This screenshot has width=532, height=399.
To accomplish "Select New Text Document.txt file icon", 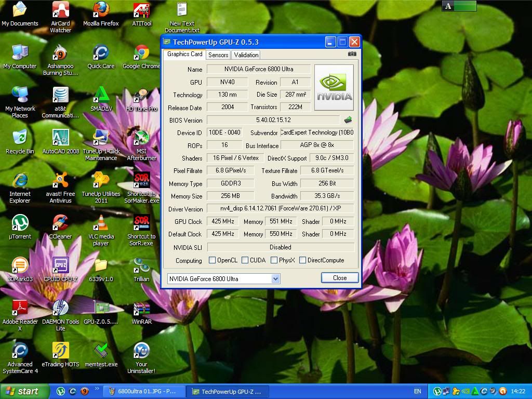I will coord(182,17).
